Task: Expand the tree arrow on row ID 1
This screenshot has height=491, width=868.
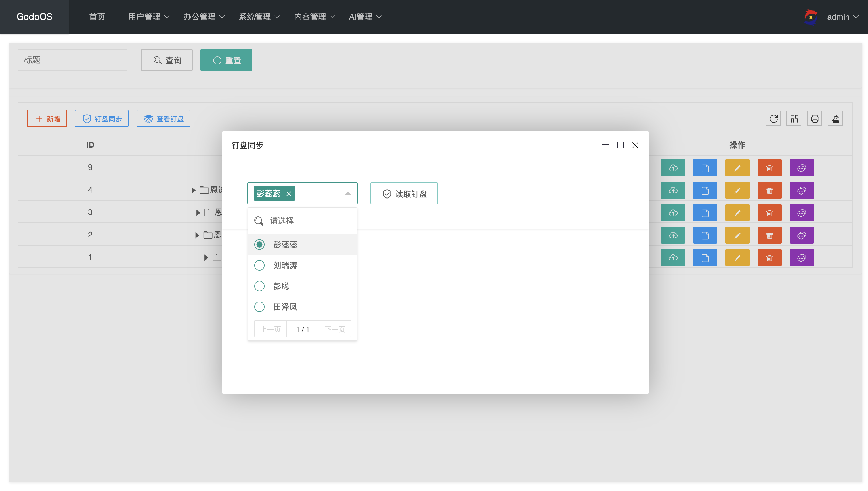Action: tap(206, 257)
